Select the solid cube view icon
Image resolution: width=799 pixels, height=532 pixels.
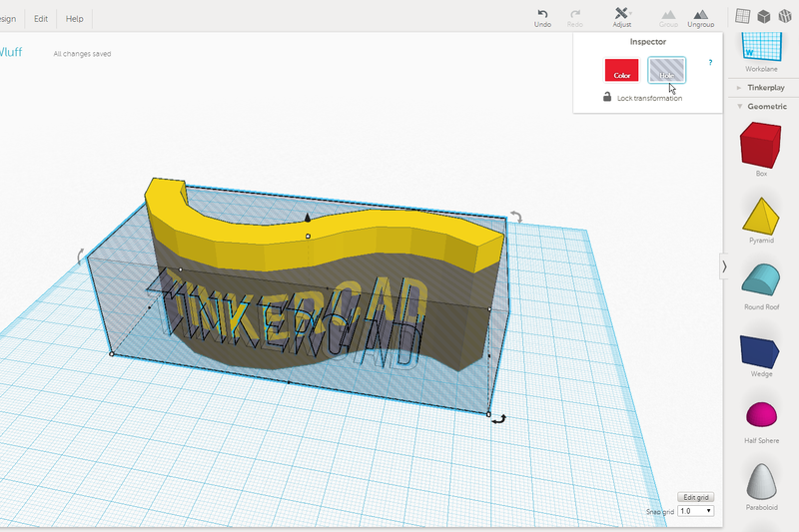click(x=763, y=17)
